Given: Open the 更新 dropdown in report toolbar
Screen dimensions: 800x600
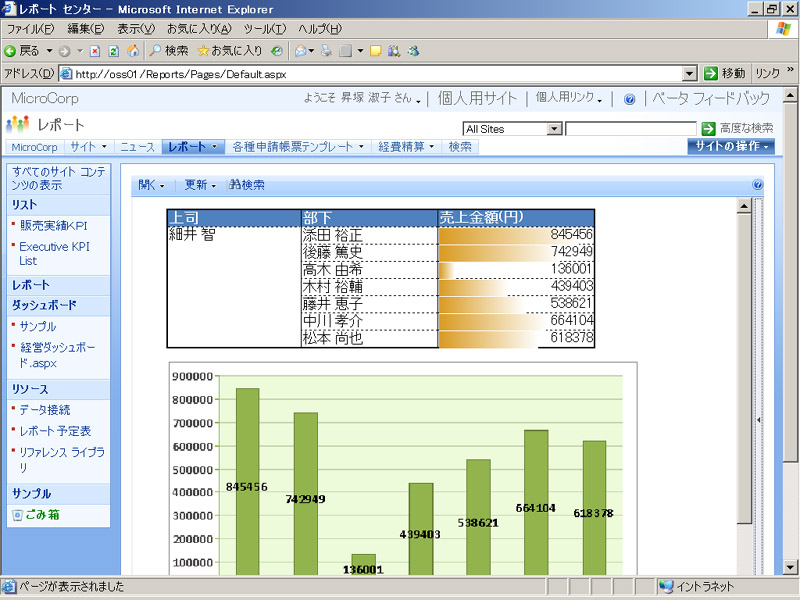Looking at the screenshot, I should click(200, 185).
